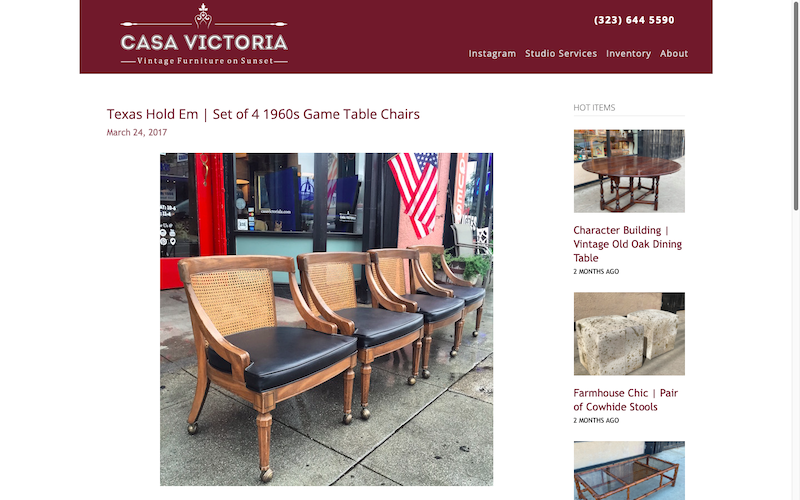Open Character Building Vintage Old Oak Dining Table
This screenshot has width=800, height=500.
click(x=628, y=244)
